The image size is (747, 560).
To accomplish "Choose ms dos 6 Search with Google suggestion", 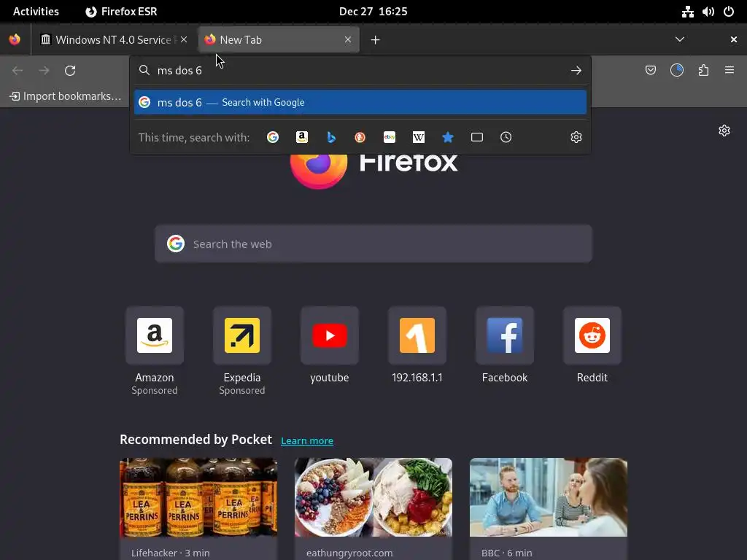I will pyautogui.click(x=360, y=102).
